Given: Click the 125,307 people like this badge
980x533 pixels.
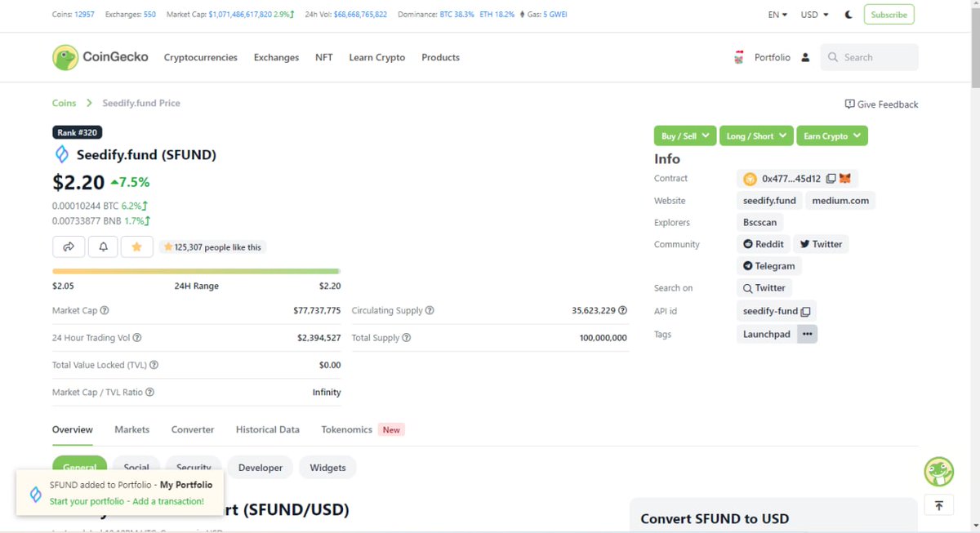Looking at the screenshot, I should tap(212, 247).
